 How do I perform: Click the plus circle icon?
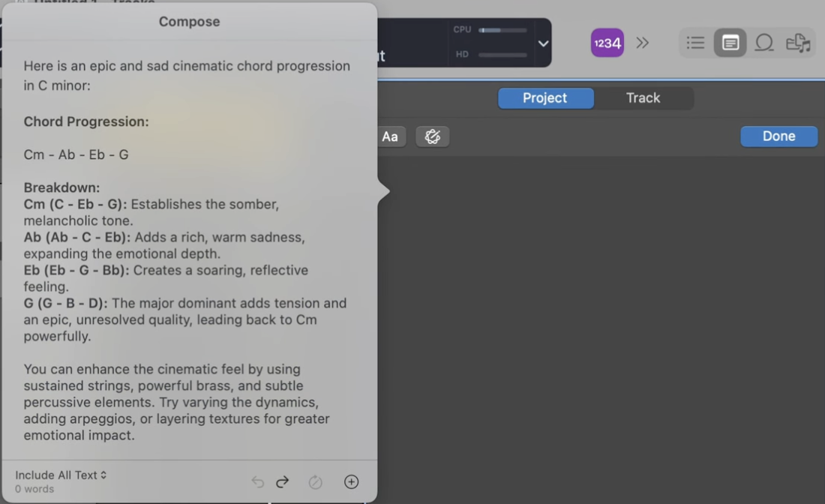pyautogui.click(x=351, y=481)
